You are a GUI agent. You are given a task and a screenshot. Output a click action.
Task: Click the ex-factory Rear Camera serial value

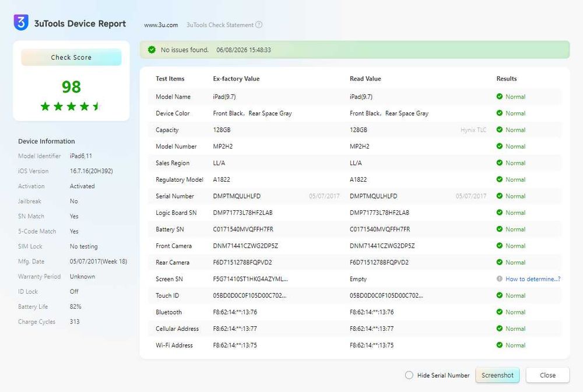click(x=242, y=262)
